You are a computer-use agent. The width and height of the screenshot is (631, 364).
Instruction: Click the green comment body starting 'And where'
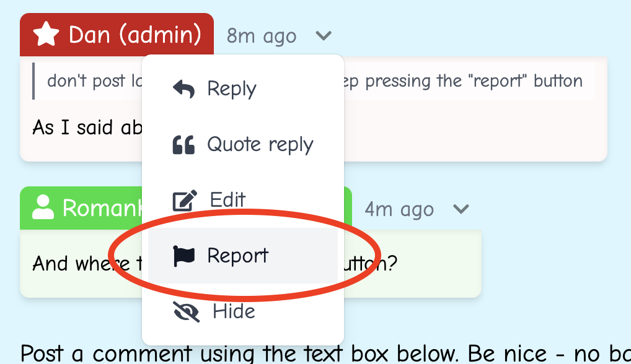(x=81, y=264)
